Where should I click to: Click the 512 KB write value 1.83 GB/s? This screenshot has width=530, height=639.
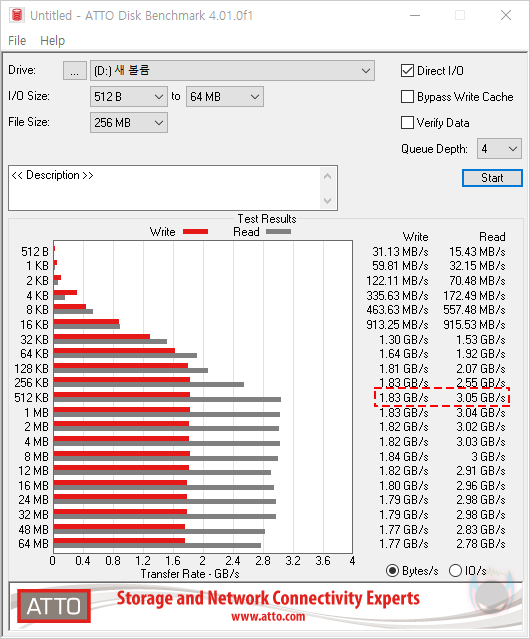tap(404, 398)
